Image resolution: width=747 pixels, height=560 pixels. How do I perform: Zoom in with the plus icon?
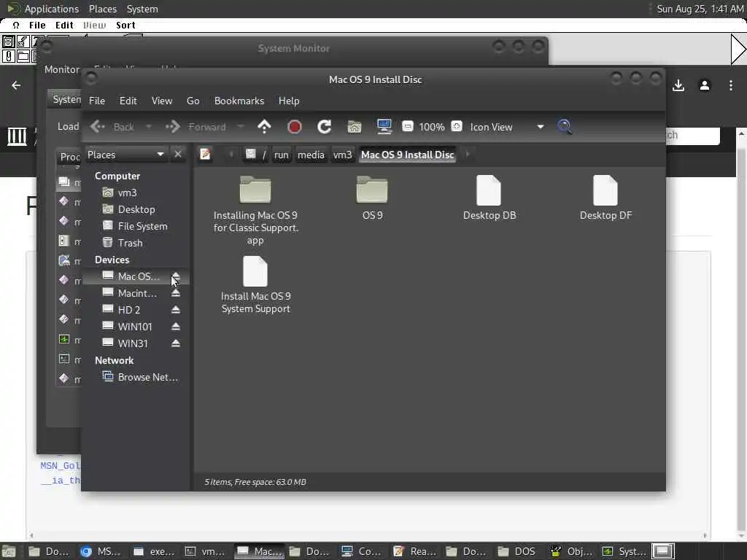click(x=457, y=126)
